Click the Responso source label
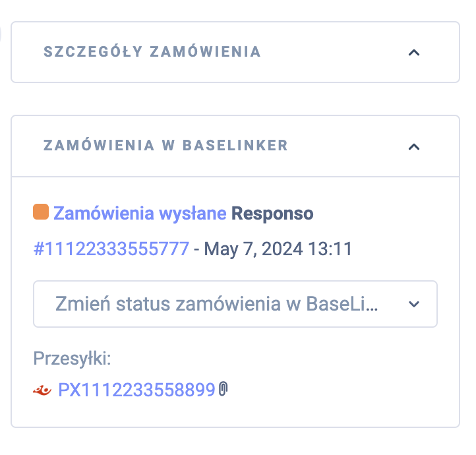Screen dimensions: 476x455 pyautogui.click(x=272, y=214)
